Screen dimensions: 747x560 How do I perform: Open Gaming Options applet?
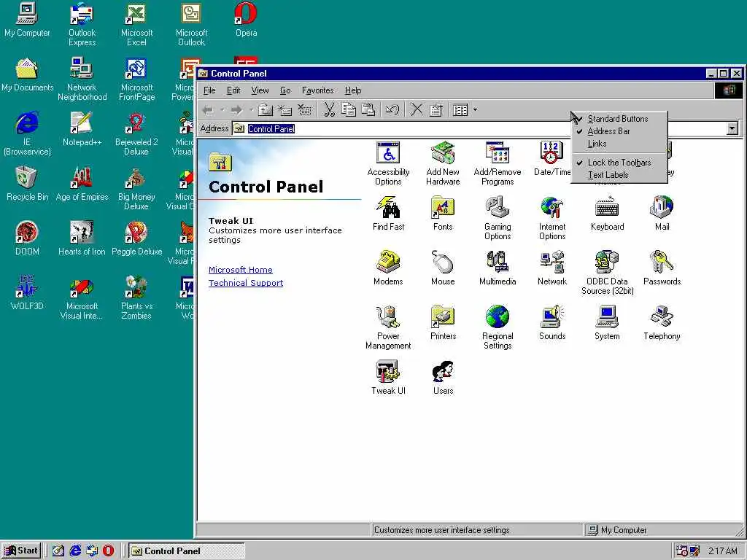[498, 218]
